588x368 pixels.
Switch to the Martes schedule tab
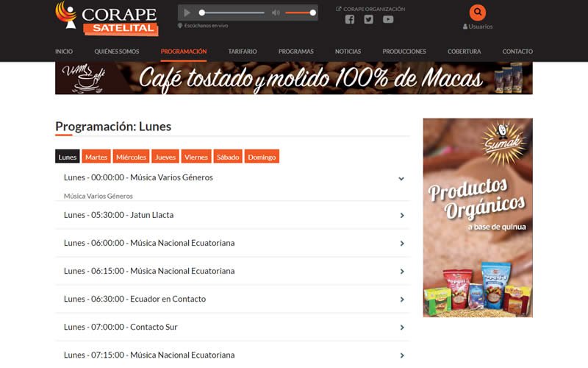tap(96, 157)
